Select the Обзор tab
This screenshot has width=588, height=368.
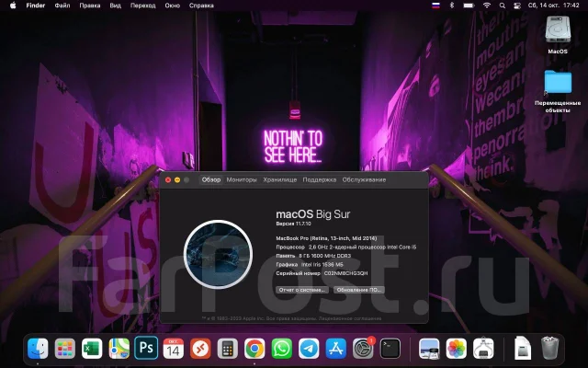click(x=211, y=179)
